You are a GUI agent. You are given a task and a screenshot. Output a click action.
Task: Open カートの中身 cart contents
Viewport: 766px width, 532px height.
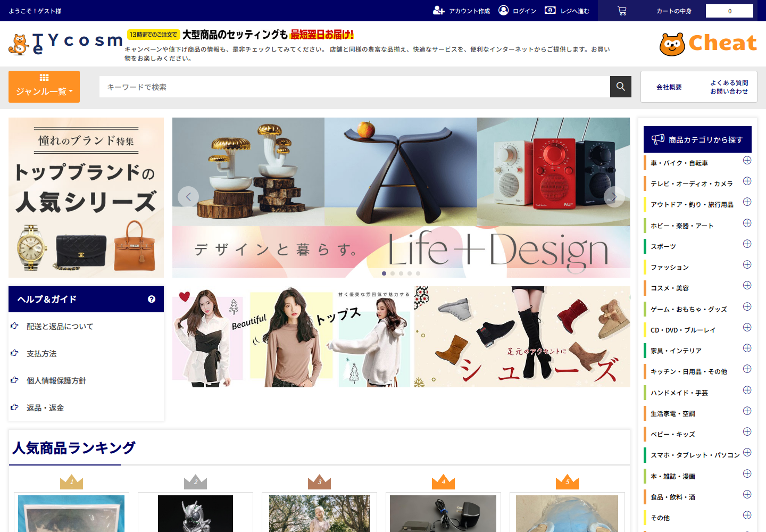(673, 11)
